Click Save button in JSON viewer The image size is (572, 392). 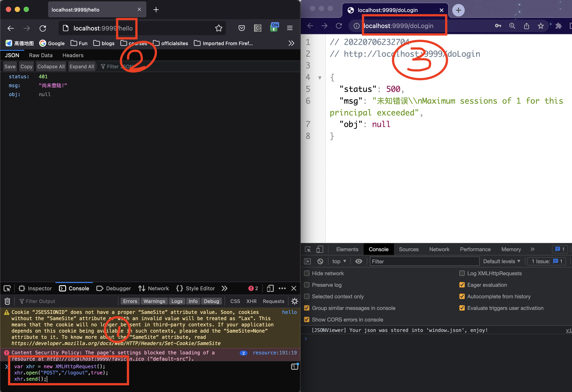coord(10,67)
